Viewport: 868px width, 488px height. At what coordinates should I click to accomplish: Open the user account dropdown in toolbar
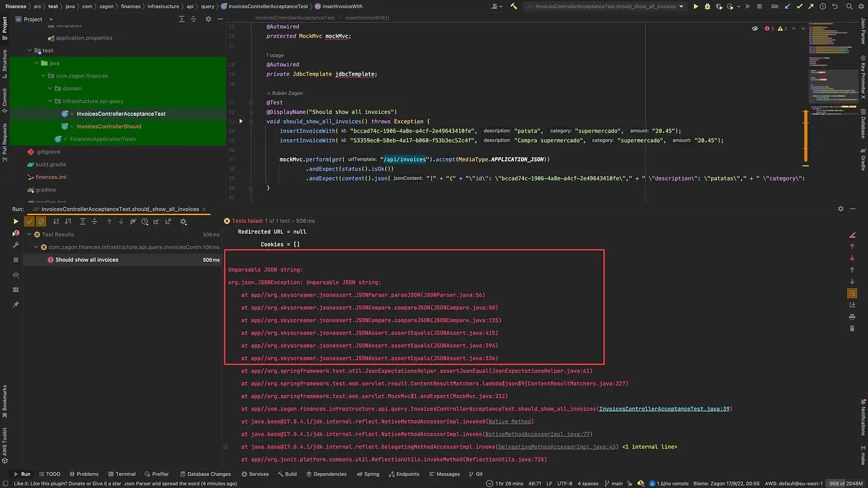click(497, 6)
